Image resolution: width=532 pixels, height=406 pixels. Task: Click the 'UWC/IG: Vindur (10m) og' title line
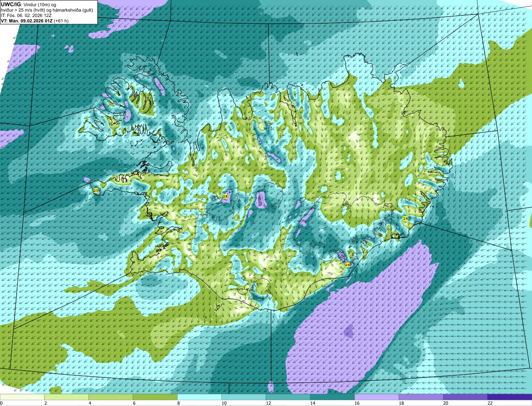(x=29, y=4)
